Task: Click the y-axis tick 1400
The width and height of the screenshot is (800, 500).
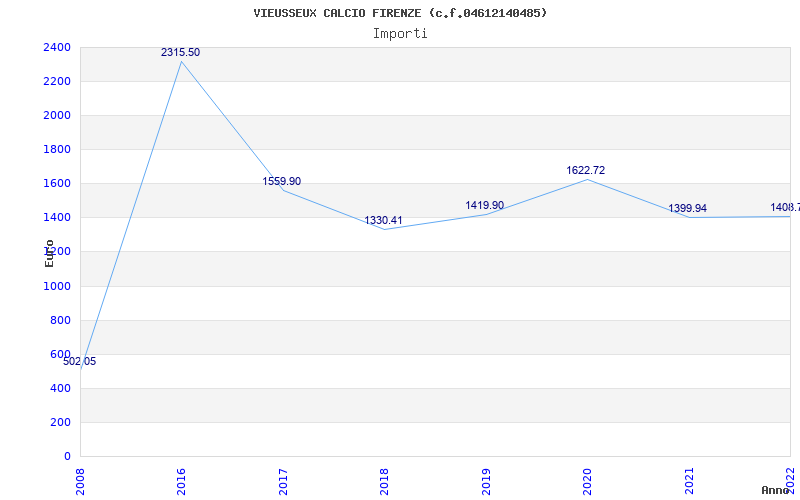Action: click(57, 217)
